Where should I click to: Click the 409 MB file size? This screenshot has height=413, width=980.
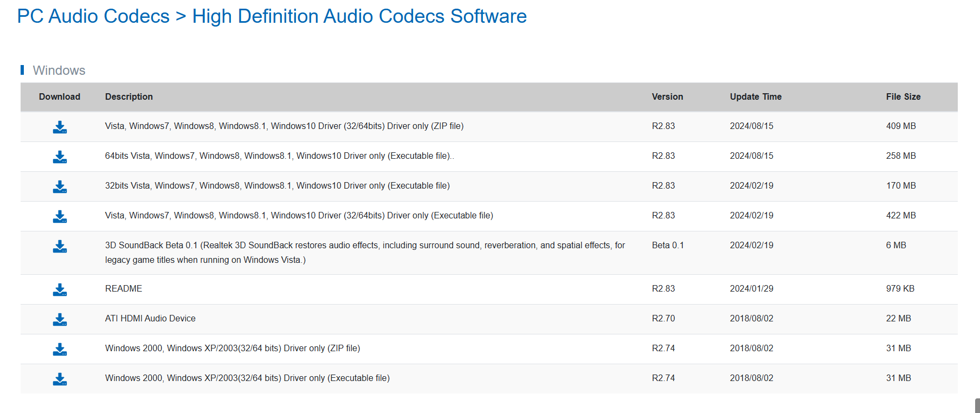pos(901,126)
